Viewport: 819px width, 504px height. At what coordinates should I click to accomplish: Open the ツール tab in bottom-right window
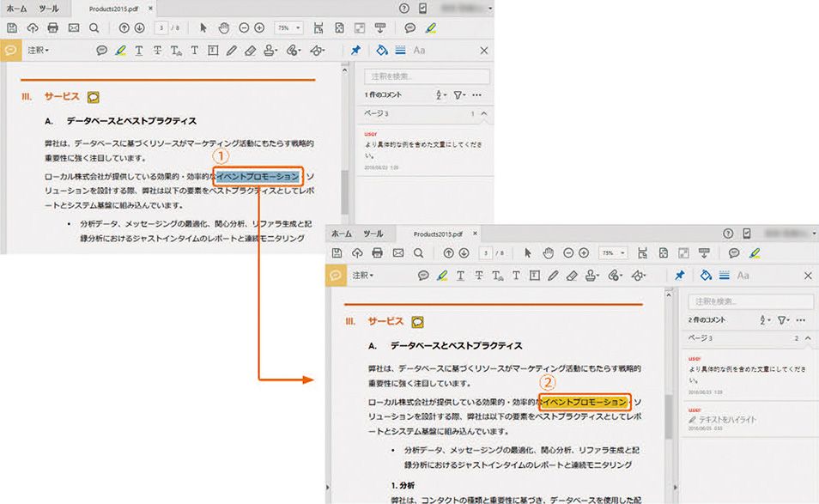pyautogui.click(x=373, y=234)
